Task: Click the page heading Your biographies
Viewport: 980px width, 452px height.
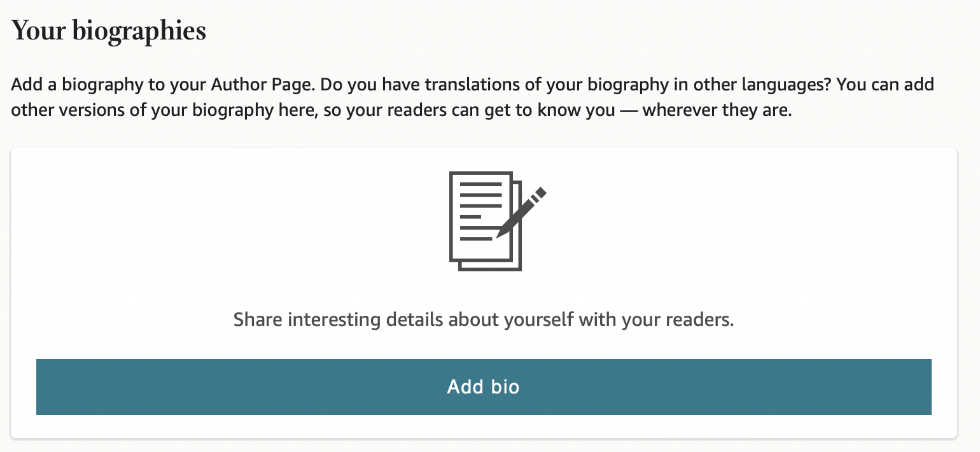Action: click(108, 29)
